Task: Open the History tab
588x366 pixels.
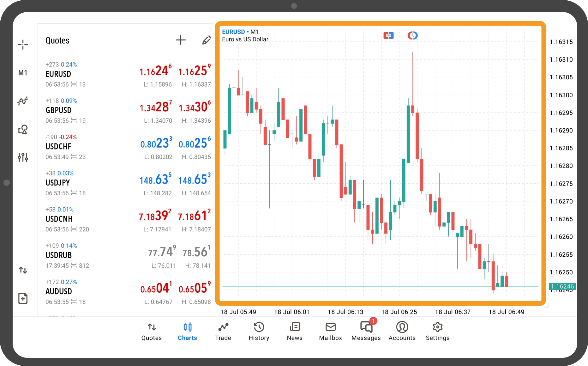Action: [259, 331]
